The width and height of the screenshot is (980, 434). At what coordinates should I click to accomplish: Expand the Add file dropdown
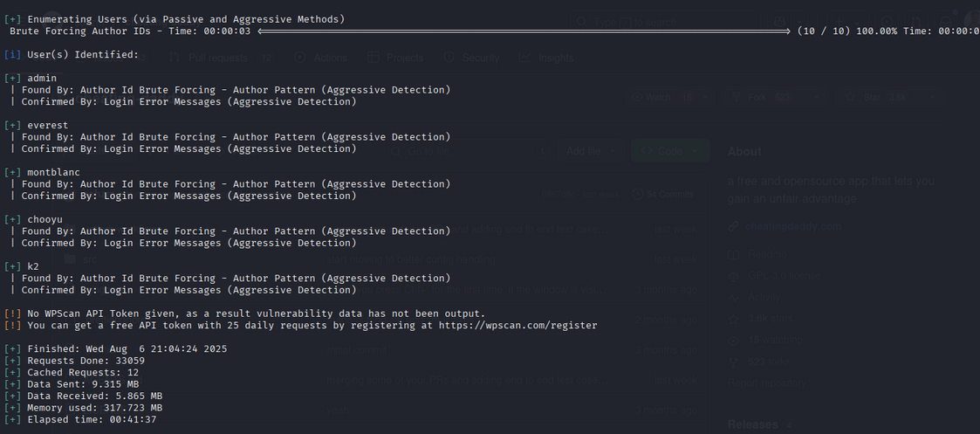coord(588,151)
